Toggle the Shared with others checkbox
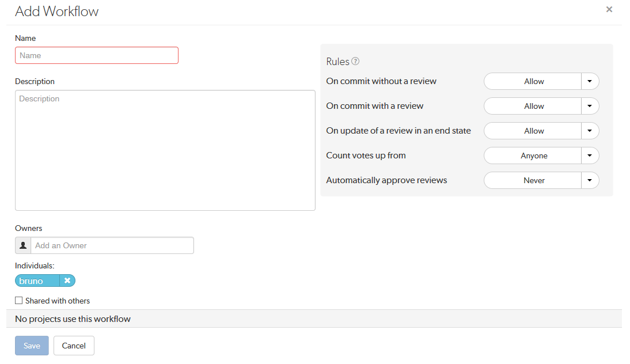630x364 pixels. (x=19, y=301)
